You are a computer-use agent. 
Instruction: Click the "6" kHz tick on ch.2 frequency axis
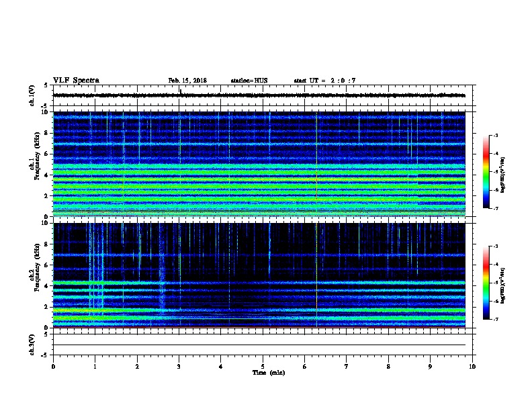coord(47,265)
